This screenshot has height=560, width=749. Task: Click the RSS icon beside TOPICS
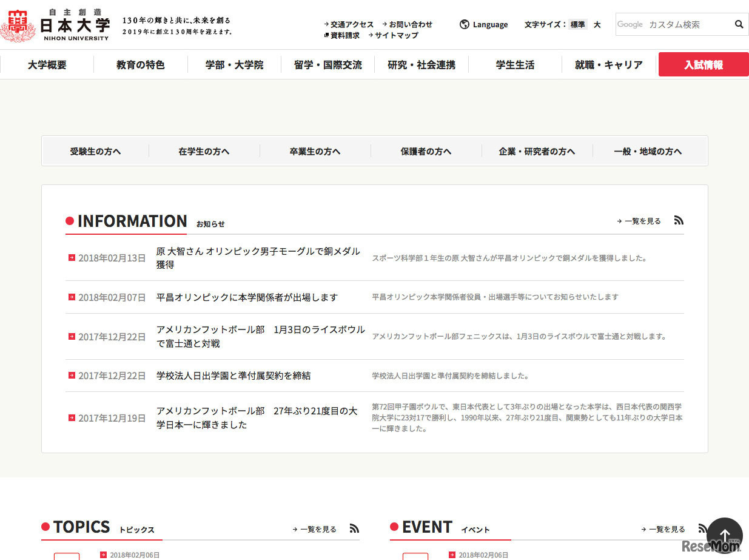tap(354, 528)
